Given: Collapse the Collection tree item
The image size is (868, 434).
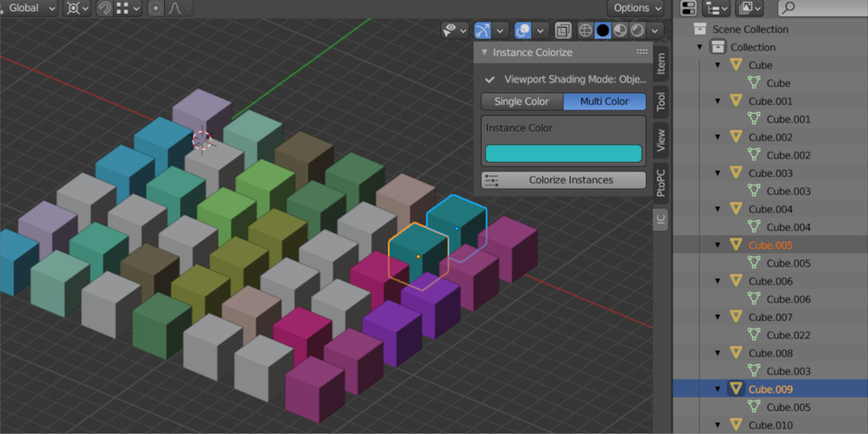Looking at the screenshot, I should click(700, 47).
